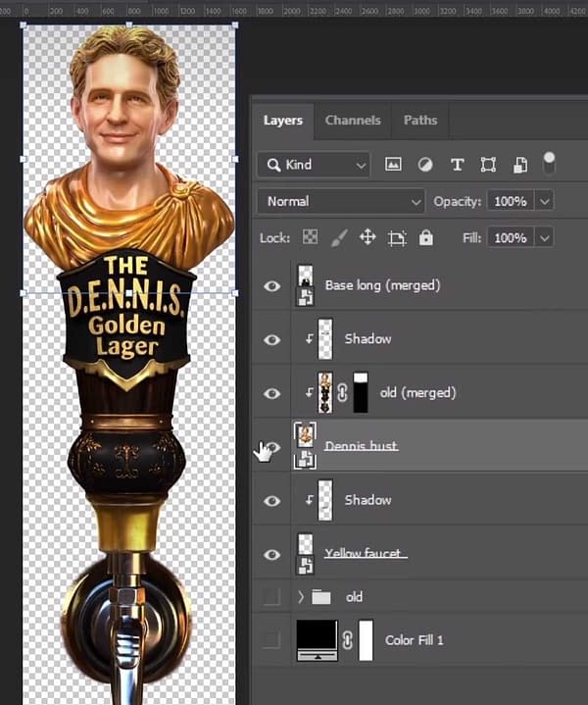Click the bottom-right transform handle near D.E.N.N.I.S. text
Image resolution: width=588 pixels, height=705 pixels.
point(235,293)
